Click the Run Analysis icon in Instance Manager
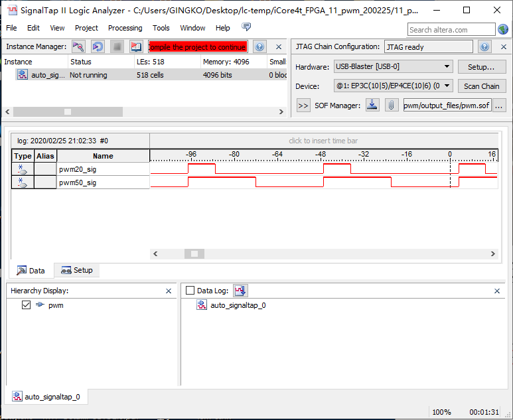 tap(78, 46)
